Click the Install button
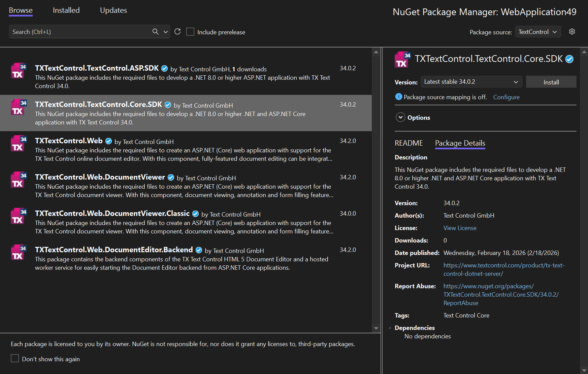 [x=551, y=82]
